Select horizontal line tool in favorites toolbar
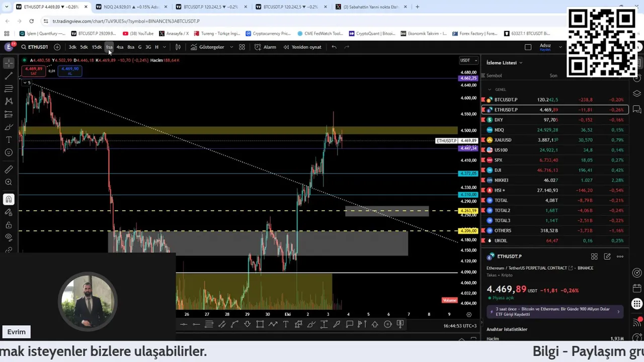This screenshot has width=644, height=362. coord(184,324)
